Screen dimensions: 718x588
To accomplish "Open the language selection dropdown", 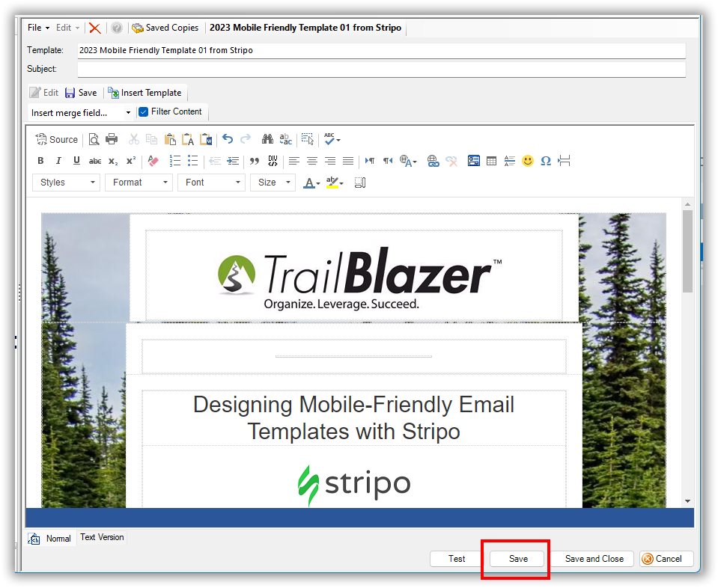I will point(409,161).
